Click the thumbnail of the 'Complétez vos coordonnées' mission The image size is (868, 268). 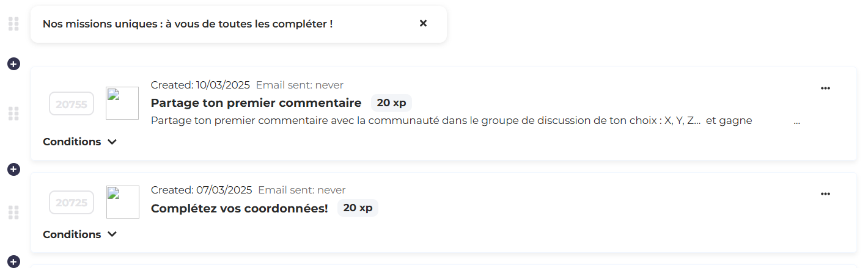[x=122, y=202]
